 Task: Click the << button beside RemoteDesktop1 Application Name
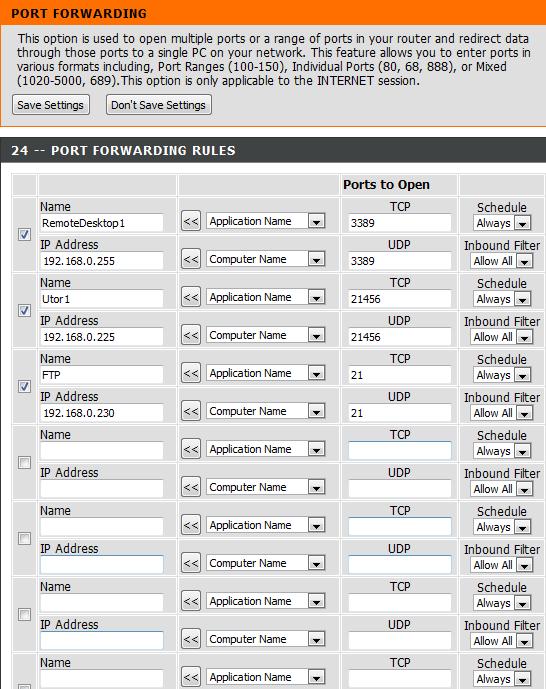191,221
